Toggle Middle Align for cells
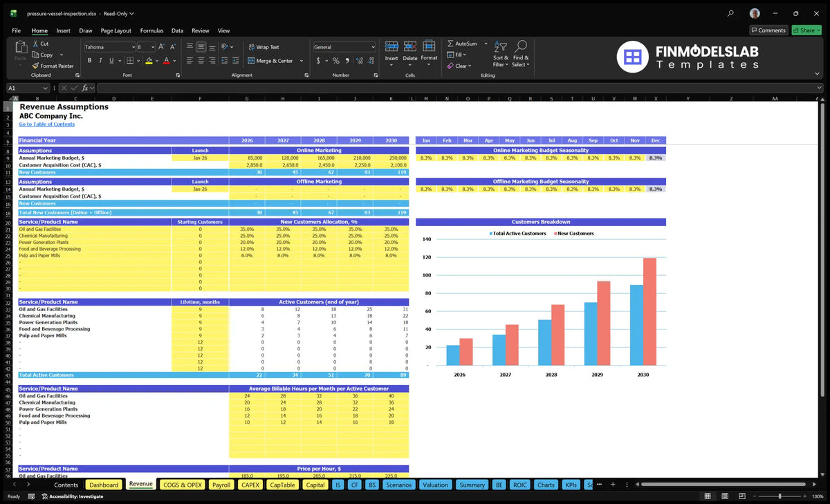The image size is (830, 504). tap(201, 47)
